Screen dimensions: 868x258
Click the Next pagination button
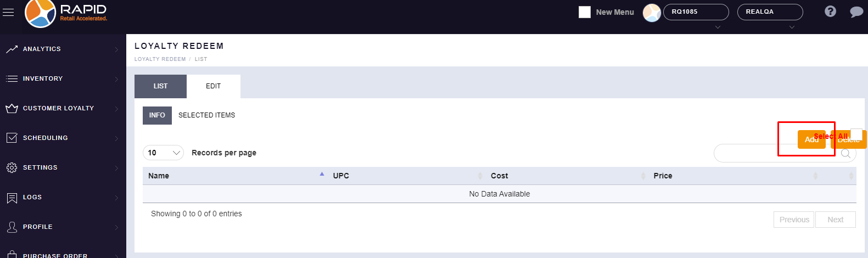pos(835,220)
